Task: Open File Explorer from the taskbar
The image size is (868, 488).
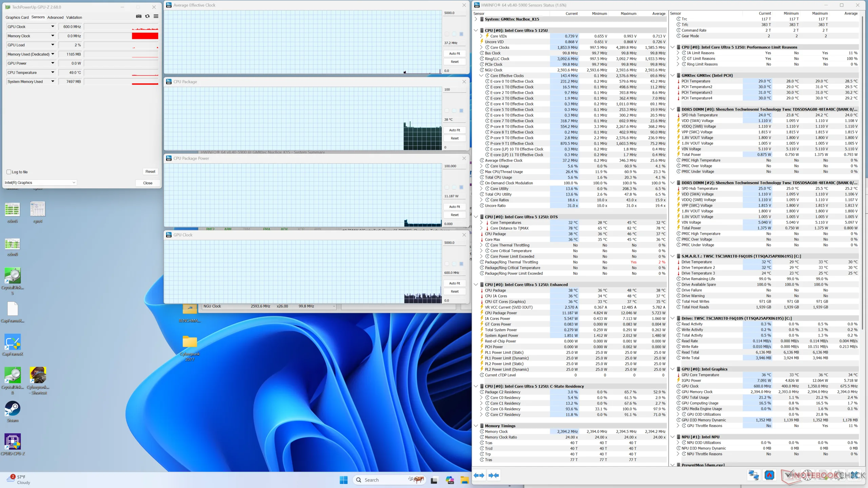Action: click(464, 480)
